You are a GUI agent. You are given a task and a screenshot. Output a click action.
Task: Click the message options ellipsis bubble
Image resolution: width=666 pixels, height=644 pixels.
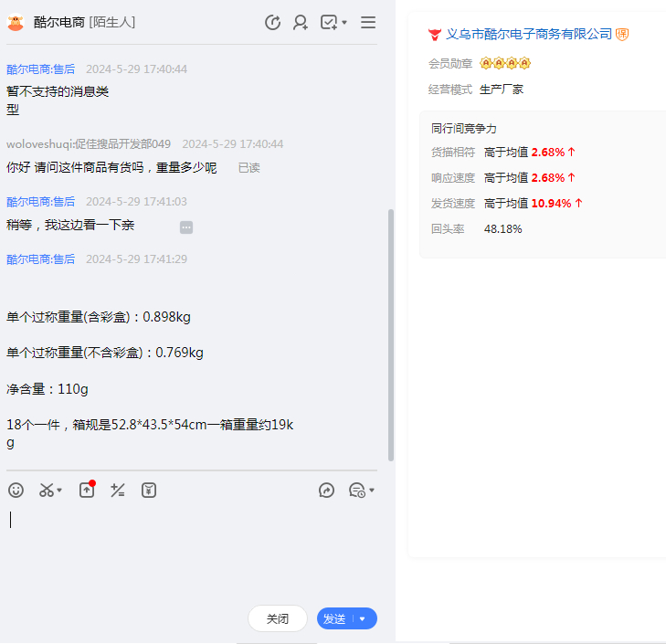186,227
